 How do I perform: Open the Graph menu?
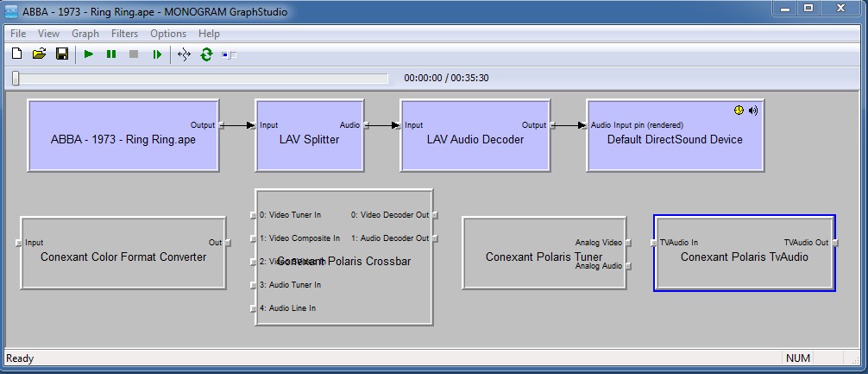point(85,34)
